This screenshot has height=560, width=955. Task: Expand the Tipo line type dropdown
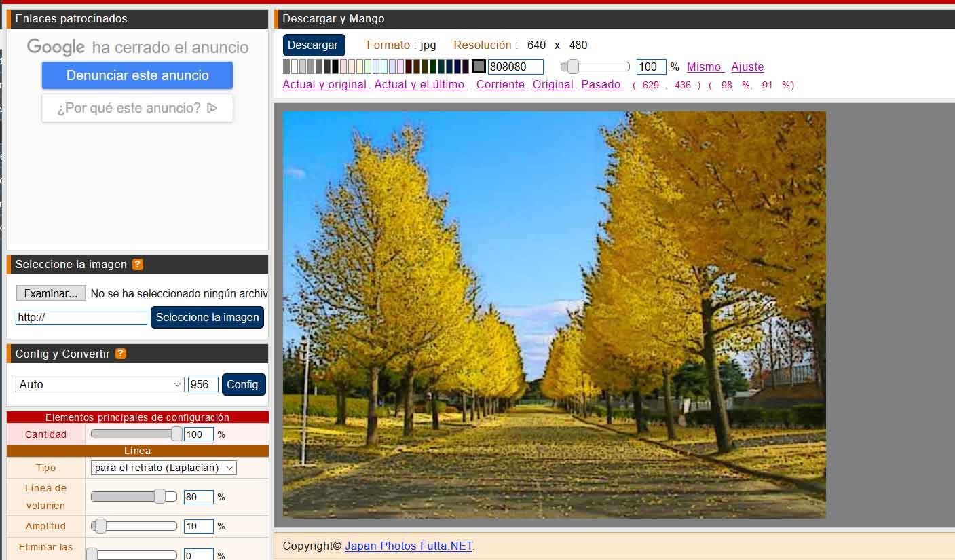tap(164, 468)
